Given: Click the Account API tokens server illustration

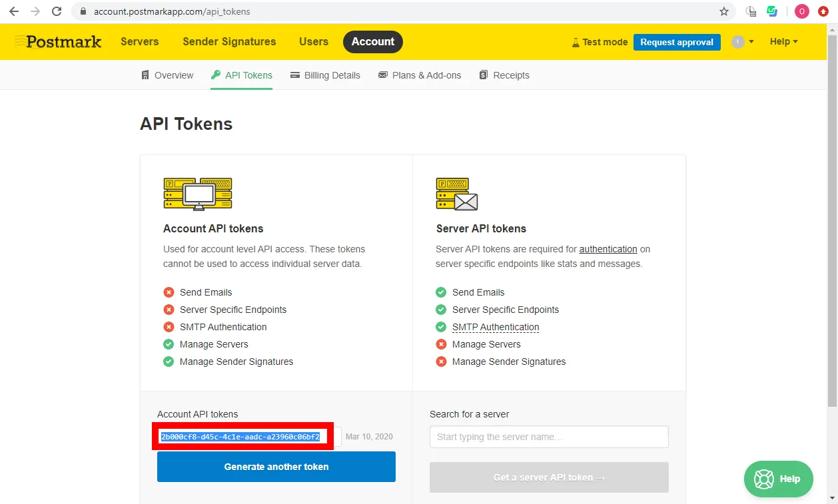Looking at the screenshot, I should pos(198,194).
